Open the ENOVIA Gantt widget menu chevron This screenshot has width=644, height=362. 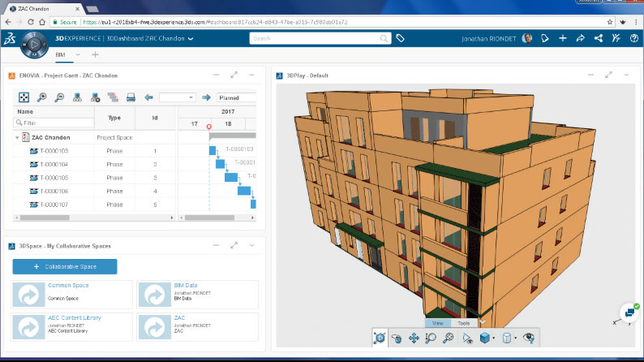[x=251, y=75]
